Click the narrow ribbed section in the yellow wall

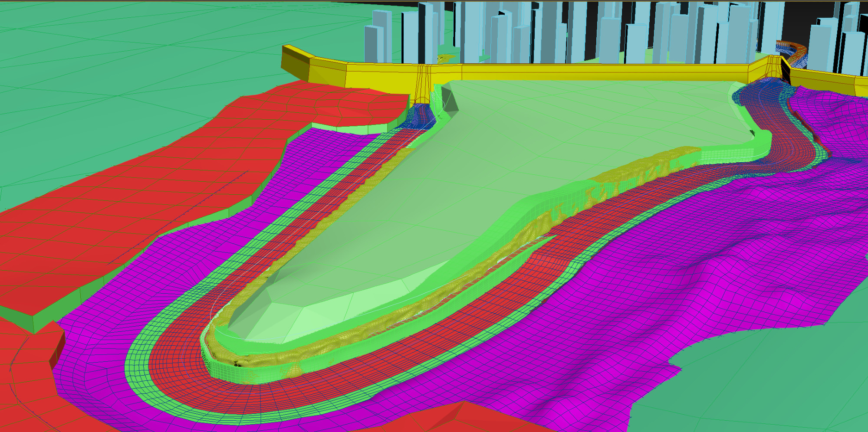[x=424, y=82]
